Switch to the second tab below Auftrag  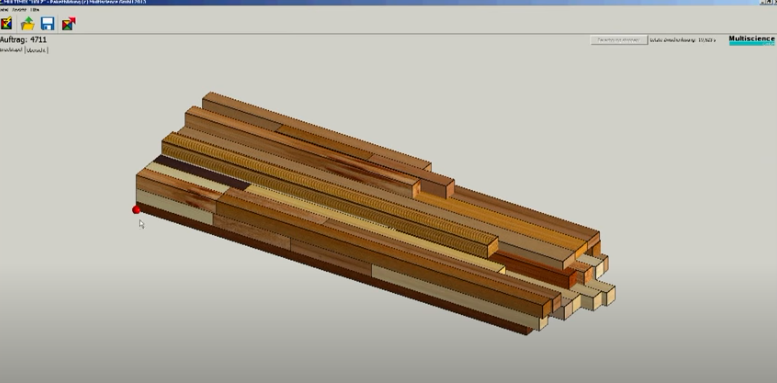point(37,50)
